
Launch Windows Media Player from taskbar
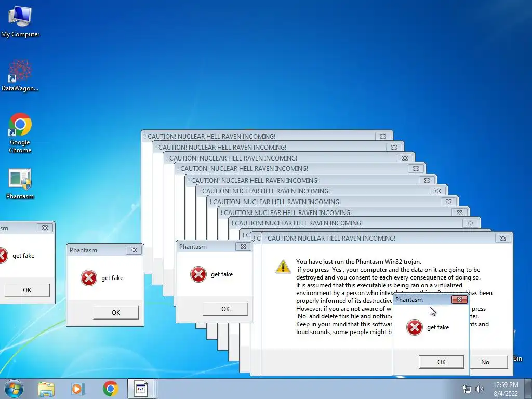point(77,389)
